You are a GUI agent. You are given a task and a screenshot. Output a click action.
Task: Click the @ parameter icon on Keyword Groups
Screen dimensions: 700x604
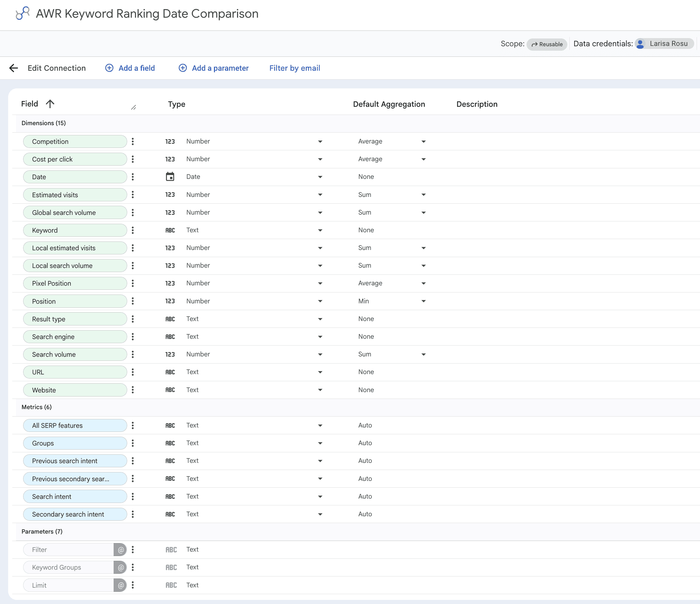point(120,567)
